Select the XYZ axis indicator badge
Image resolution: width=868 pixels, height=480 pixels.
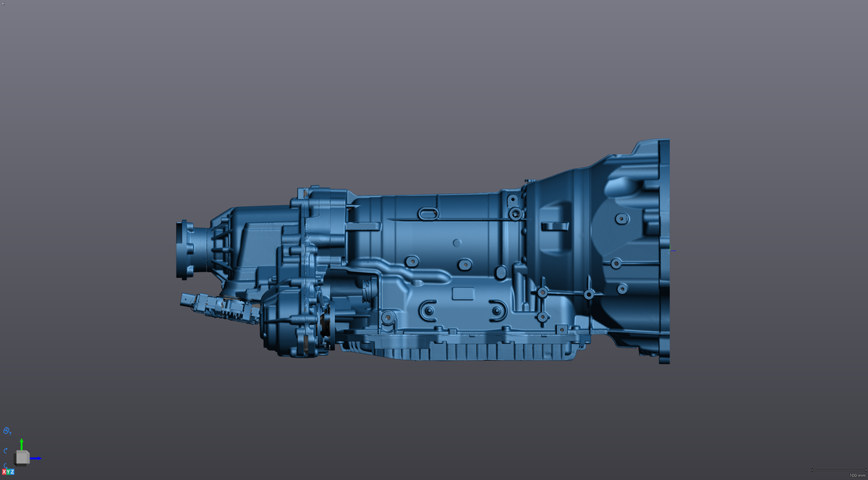pyautogui.click(x=8, y=472)
